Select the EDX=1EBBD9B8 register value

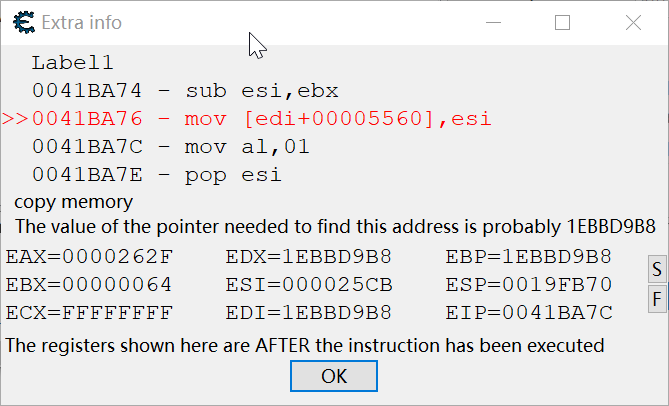[x=308, y=257]
